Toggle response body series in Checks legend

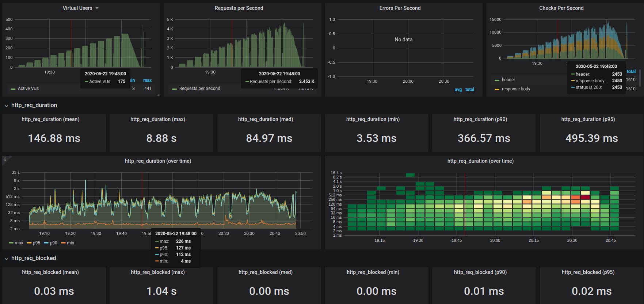pos(516,89)
